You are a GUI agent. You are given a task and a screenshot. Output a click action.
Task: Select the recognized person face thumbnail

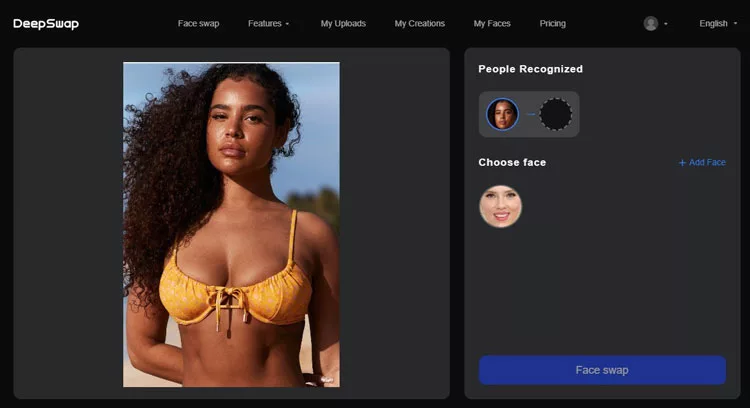point(502,114)
